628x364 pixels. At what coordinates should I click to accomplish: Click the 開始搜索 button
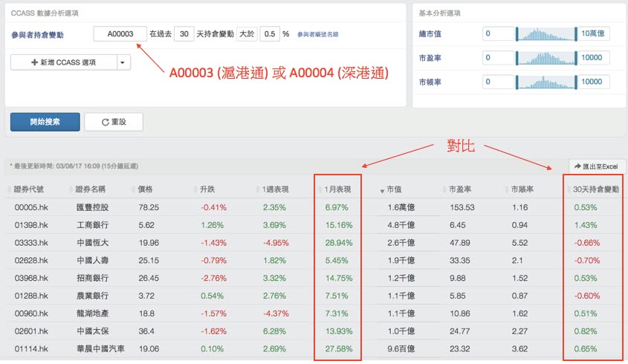coord(45,122)
